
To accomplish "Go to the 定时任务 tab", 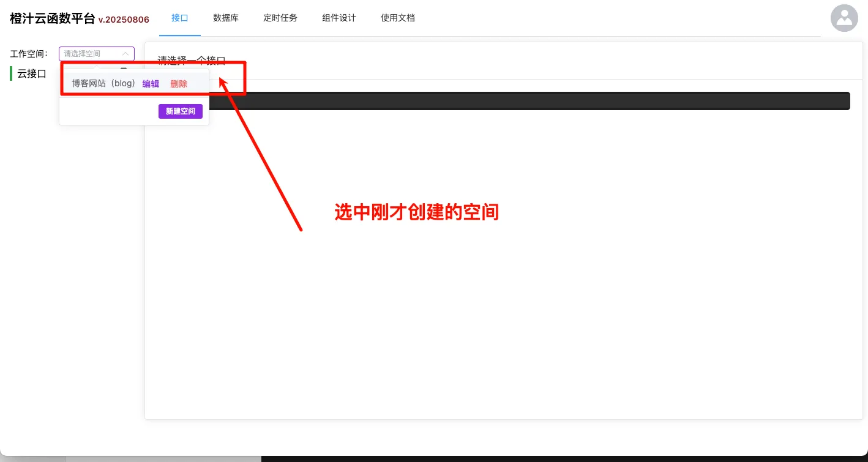I will point(280,18).
